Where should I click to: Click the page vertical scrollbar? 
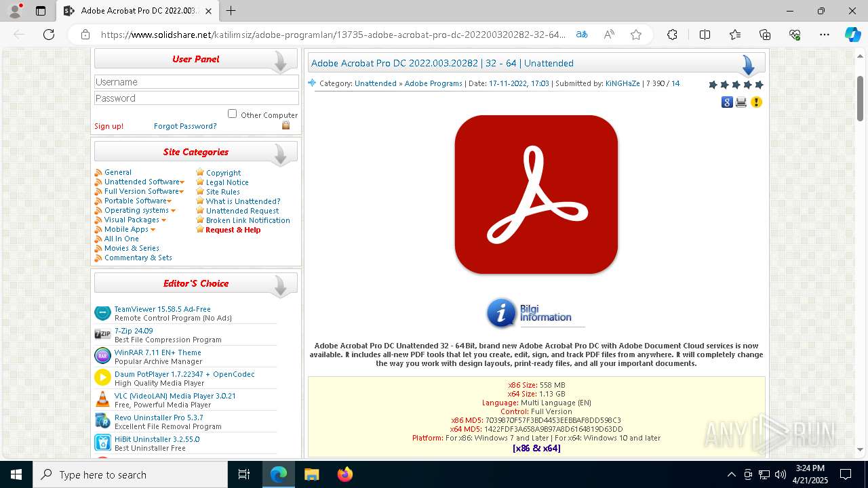pos(861,99)
